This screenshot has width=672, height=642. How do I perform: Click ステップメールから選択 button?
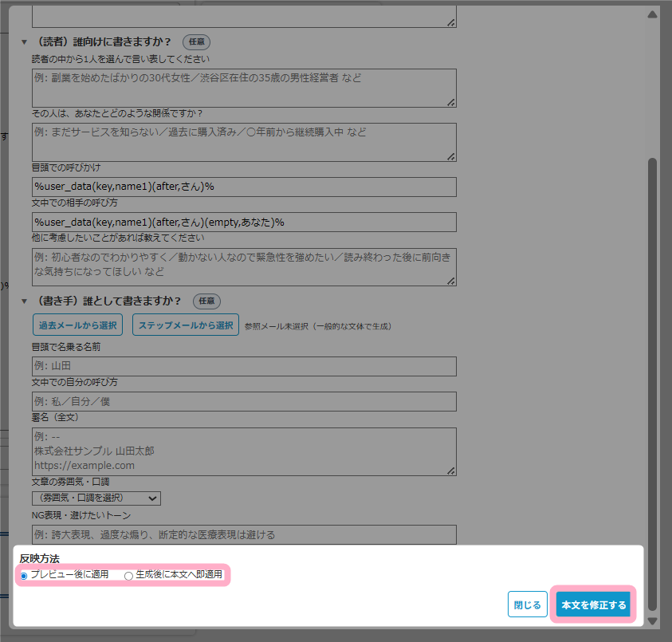coord(186,325)
